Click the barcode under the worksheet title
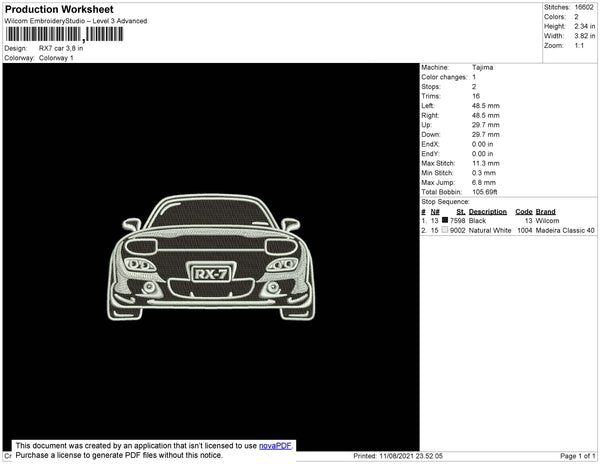 click(64, 34)
